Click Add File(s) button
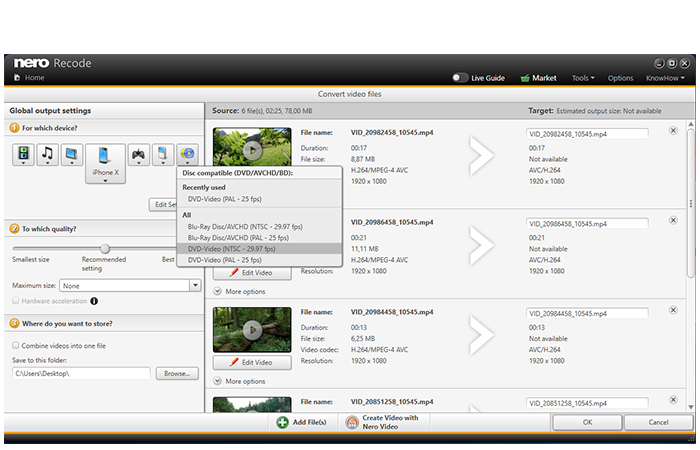700x450 pixels. pyautogui.click(x=301, y=422)
